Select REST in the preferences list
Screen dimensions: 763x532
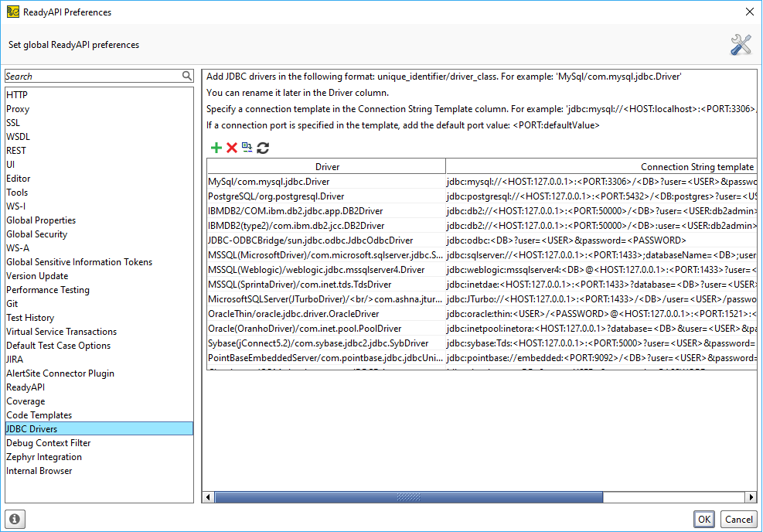[x=99, y=151]
